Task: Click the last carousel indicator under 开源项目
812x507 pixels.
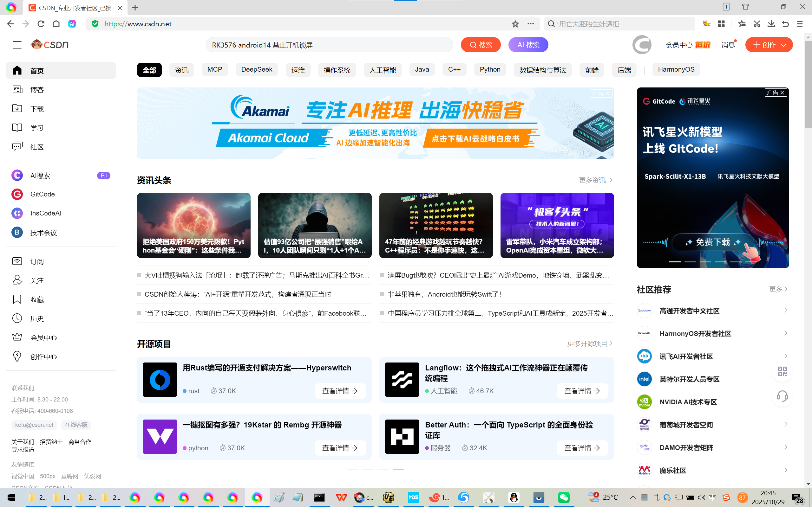Action: [398, 469]
